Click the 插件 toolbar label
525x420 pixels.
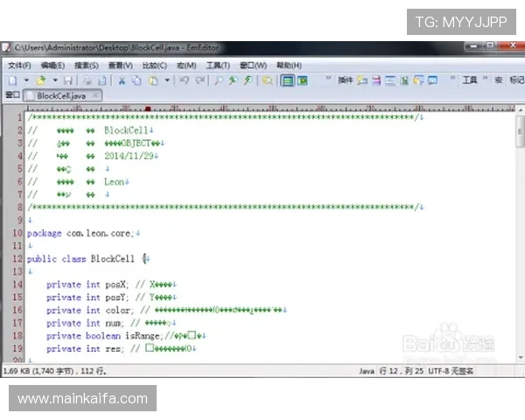click(x=346, y=80)
